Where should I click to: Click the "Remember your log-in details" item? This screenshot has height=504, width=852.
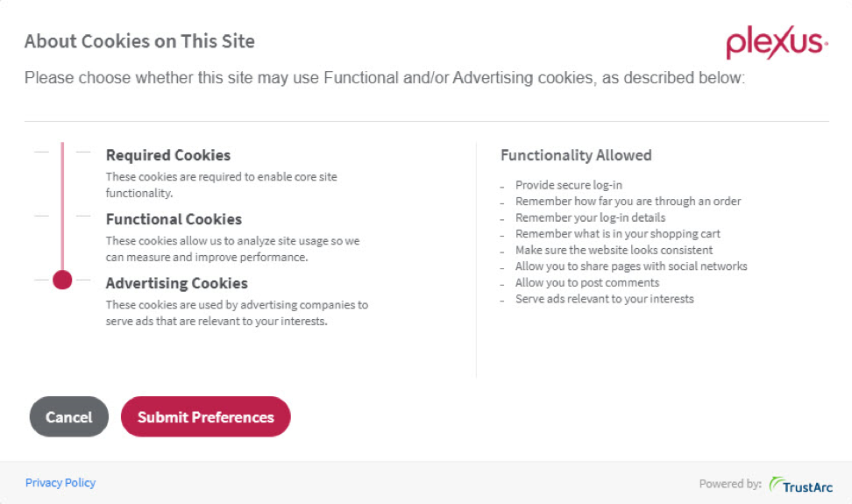tap(590, 217)
